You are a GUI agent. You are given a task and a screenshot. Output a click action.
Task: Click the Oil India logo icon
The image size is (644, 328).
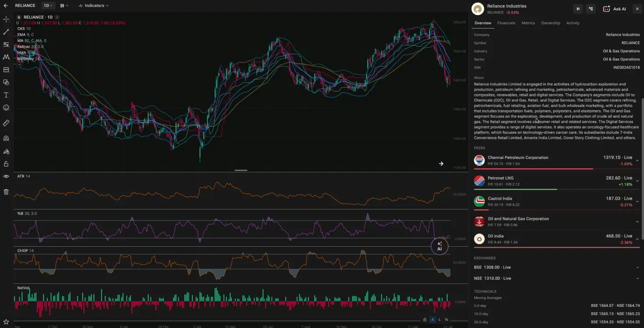click(479, 239)
